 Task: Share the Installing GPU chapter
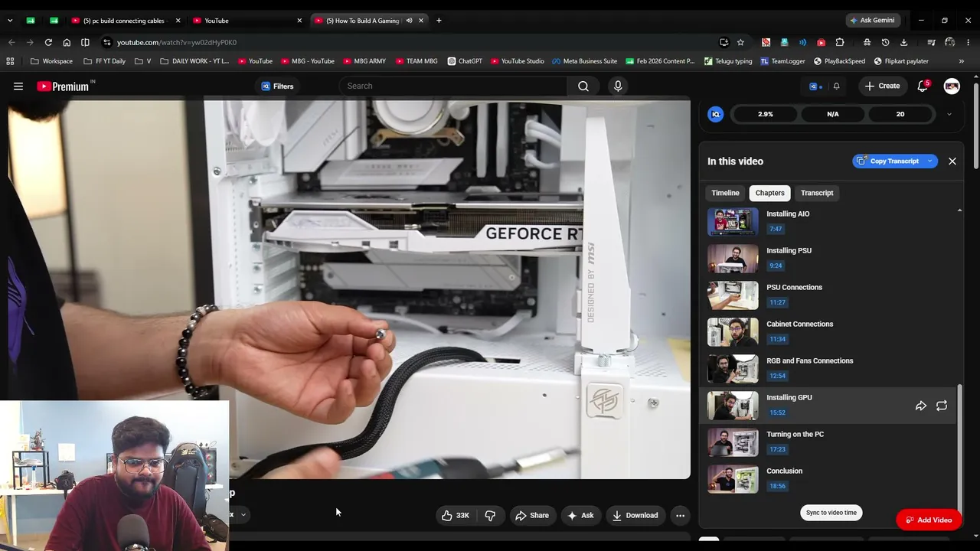click(x=921, y=406)
